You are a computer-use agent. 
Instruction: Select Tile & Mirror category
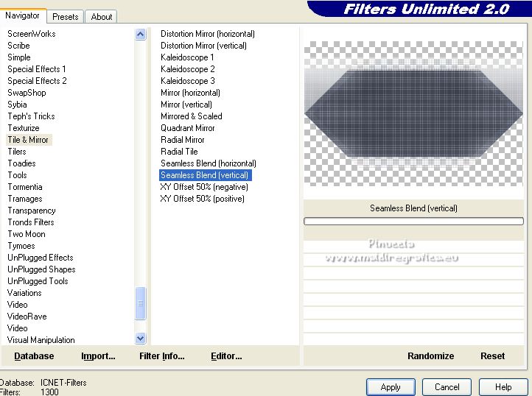click(28, 140)
